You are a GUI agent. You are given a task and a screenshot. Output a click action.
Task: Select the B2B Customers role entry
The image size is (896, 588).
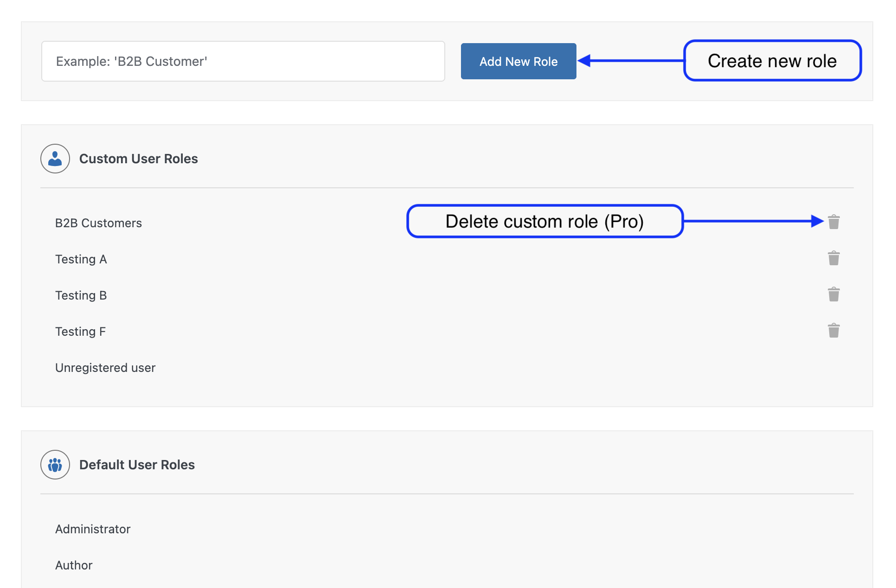click(98, 223)
